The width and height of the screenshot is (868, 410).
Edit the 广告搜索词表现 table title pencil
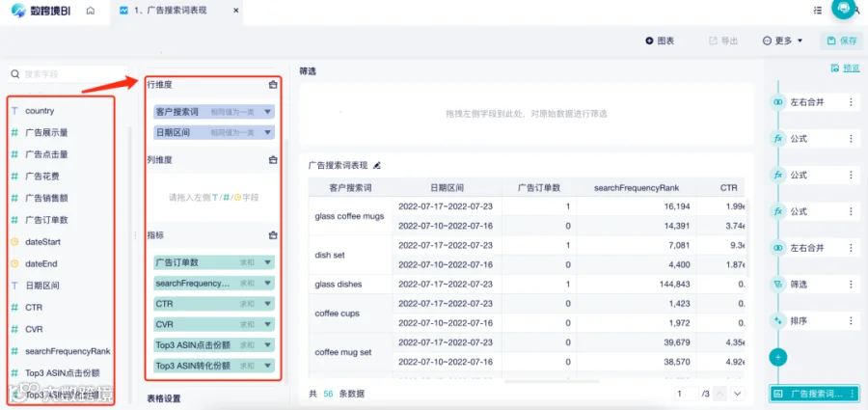(x=377, y=165)
